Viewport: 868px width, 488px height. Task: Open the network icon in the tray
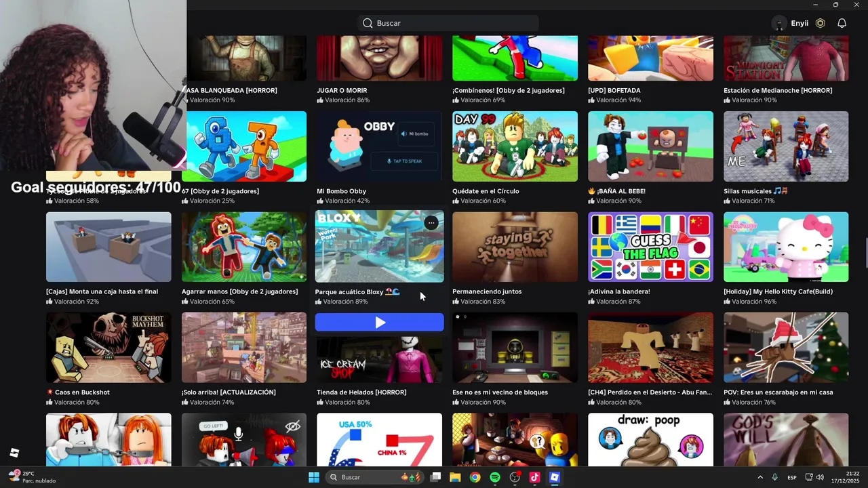pos(810,477)
